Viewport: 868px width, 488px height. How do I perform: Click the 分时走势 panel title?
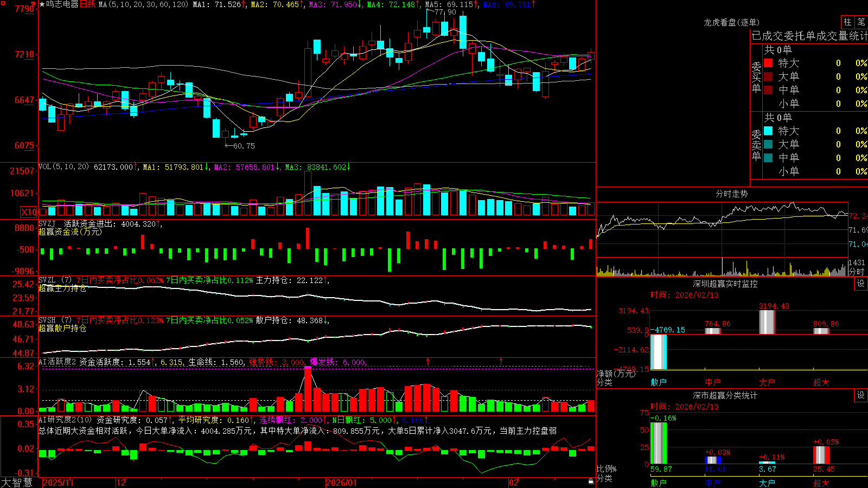tap(731, 194)
